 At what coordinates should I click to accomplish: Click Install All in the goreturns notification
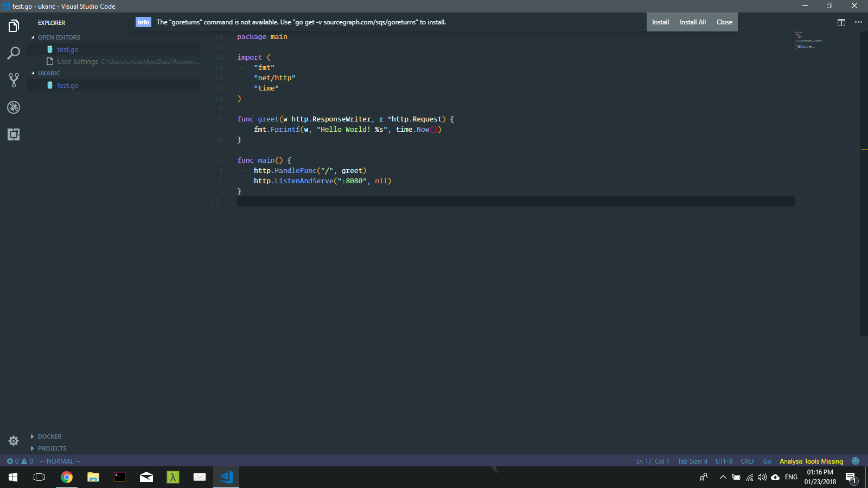(692, 22)
